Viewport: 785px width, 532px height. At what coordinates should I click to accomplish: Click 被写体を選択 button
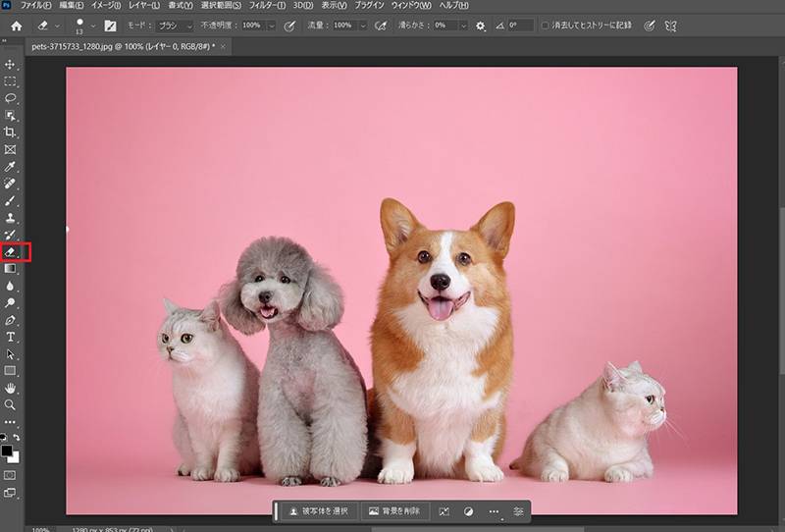(319, 511)
